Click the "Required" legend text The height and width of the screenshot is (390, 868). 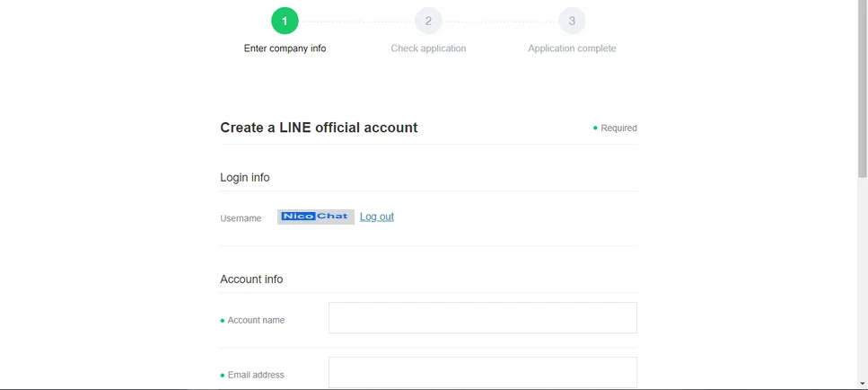point(618,128)
